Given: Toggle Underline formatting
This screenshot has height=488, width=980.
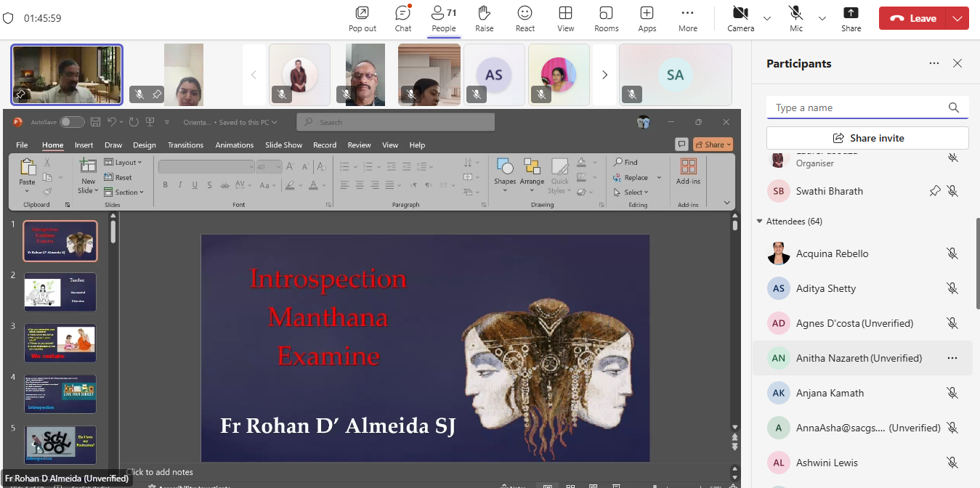Looking at the screenshot, I should [x=193, y=184].
